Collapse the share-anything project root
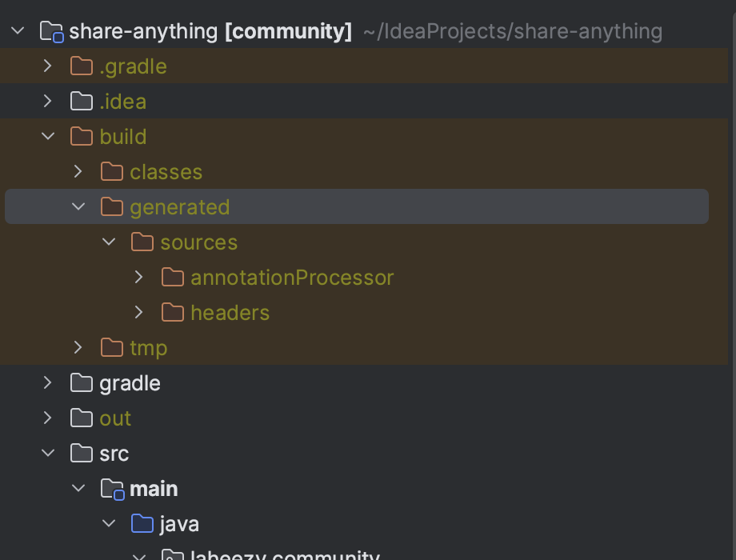This screenshot has height=560, width=736. 18,31
